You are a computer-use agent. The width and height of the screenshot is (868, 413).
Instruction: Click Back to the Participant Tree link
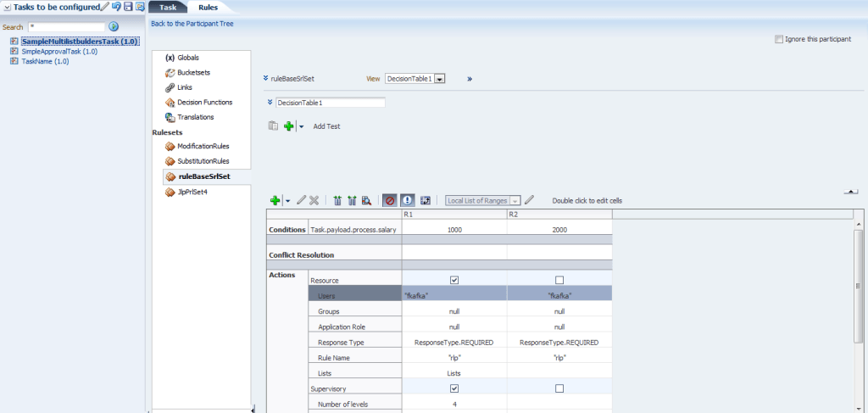click(192, 24)
